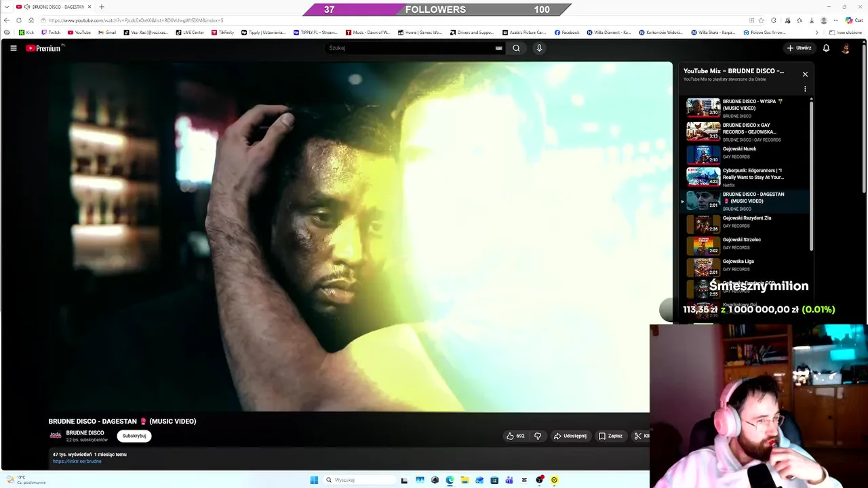Open the Twitch bookmark
This screenshot has height=488, width=868.
tap(51, 33)
